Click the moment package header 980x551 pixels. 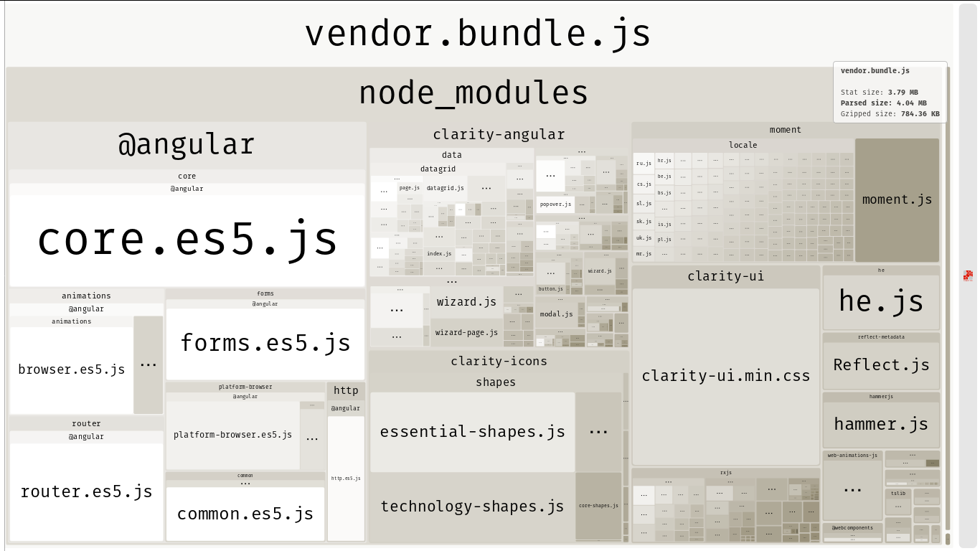[x=786, y=130]
